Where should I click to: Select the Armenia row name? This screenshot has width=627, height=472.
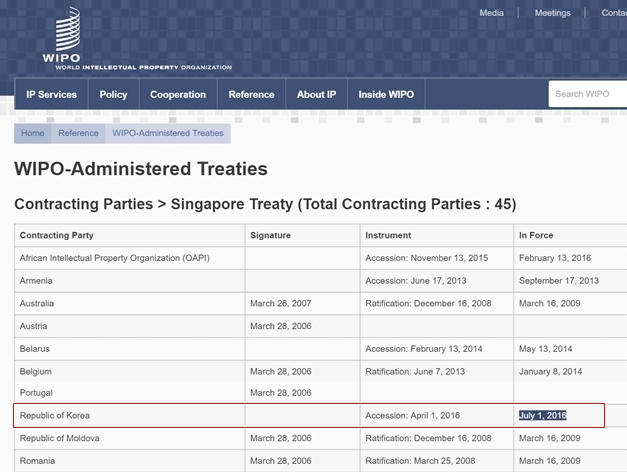coord(36,281)
